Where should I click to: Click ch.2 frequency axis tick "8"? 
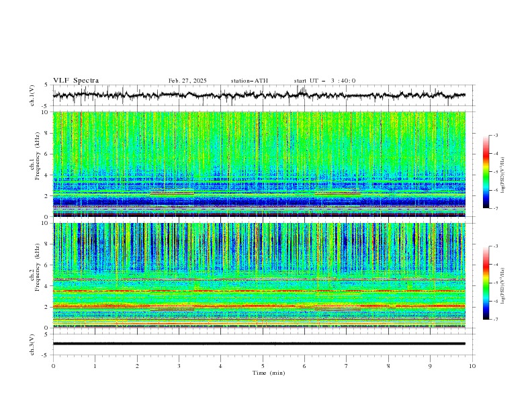[x=47, y=244]
